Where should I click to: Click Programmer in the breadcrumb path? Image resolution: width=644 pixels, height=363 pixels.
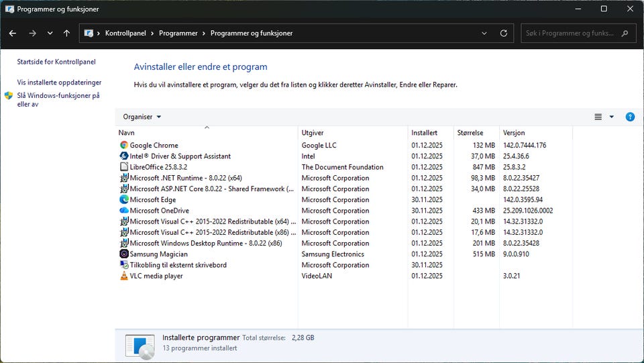click(x=178, y=34)
